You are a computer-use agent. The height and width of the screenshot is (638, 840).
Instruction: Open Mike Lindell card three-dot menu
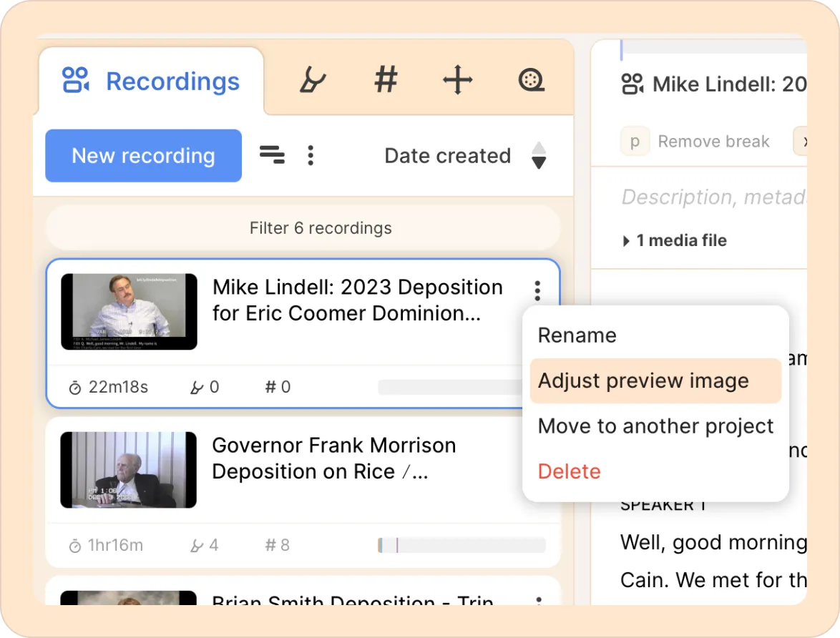pyautogui.click(x=537, y=291)
